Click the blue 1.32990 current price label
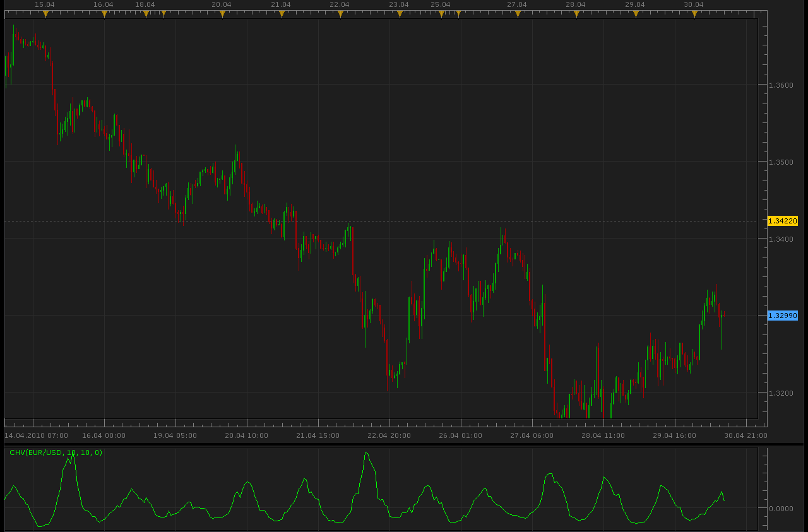 click(x=783, y=316)
